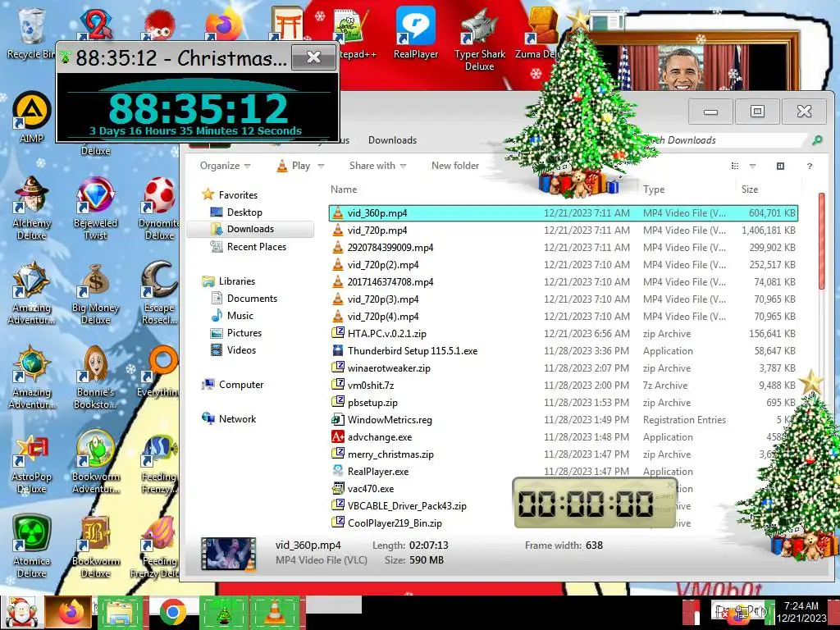Click the search magnifier in Explorer
Viewport: 840px width, 630px height.
(817, 139)
